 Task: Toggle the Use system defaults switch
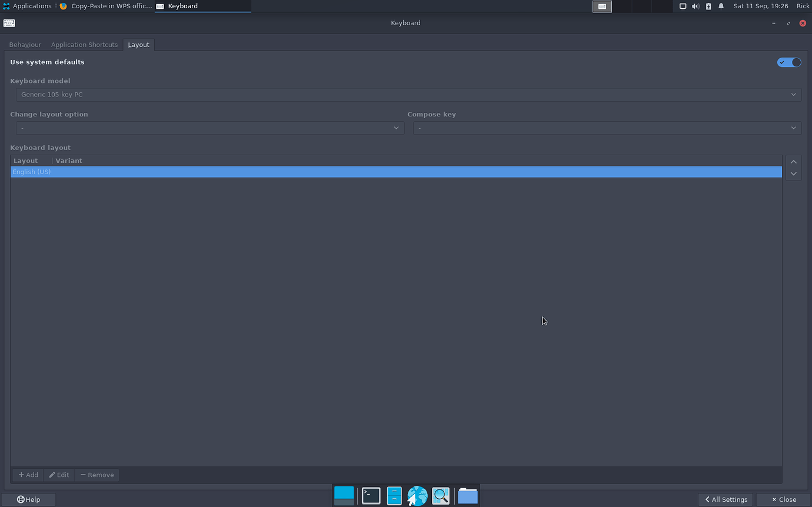(x=788, y=62)
